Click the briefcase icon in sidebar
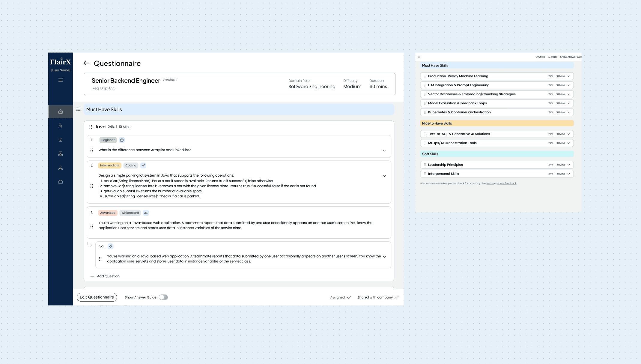The height and width of the screenshot is (364, 641). tap(61, 182)
